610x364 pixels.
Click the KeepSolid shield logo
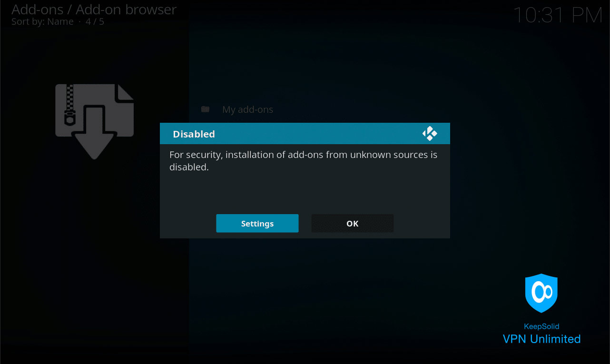tap(541, 293)
